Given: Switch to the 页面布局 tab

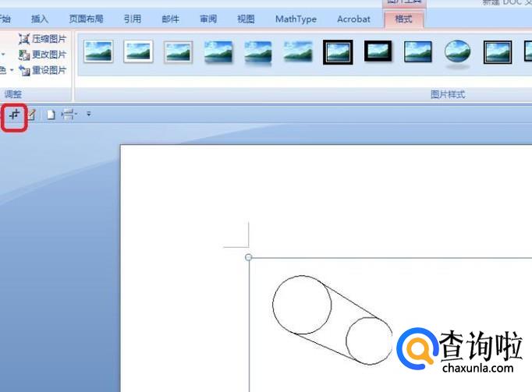Looking at the screenshot, I should 86,19.
